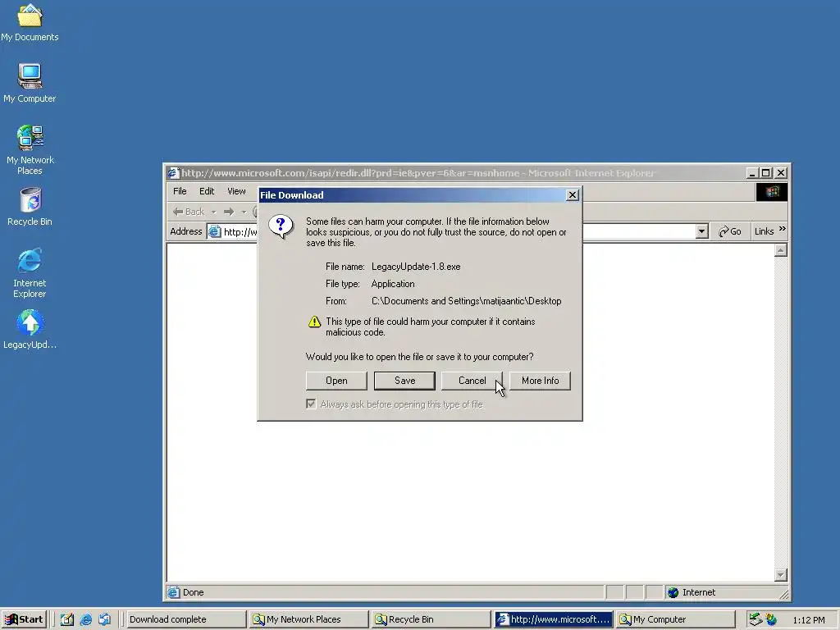The image size is (840, 630).
Task: Expand the Back button history dropdown
Action: point(213,212)
